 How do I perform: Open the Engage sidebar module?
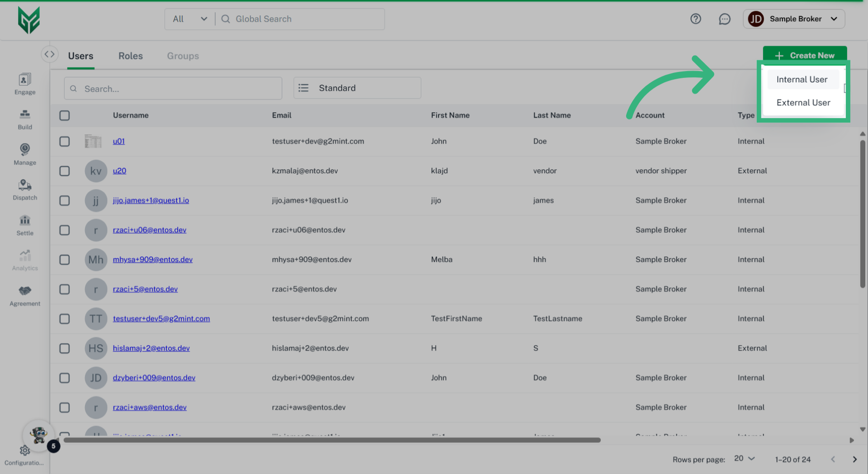pyautogui.click(x=25, y=84)
